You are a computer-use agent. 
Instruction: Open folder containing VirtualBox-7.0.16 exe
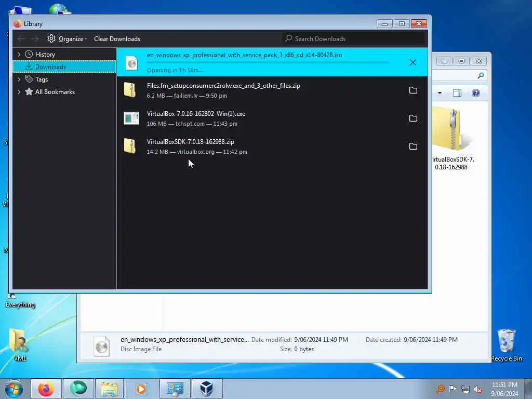(x=413, y=118)
